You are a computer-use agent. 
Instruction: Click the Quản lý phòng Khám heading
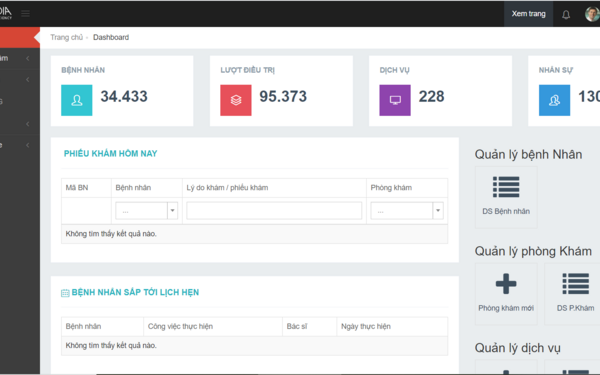[533, 251]
